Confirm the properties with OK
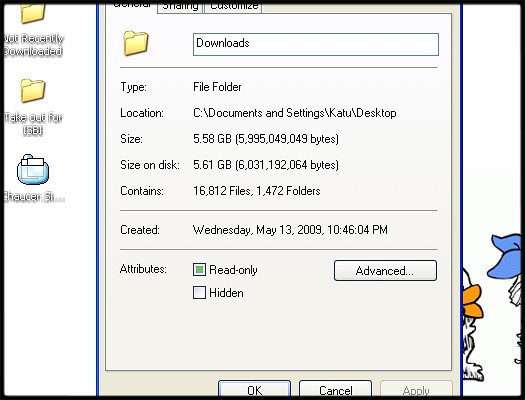Viewport: 525px width, 400px height. [x=254, y=390]
